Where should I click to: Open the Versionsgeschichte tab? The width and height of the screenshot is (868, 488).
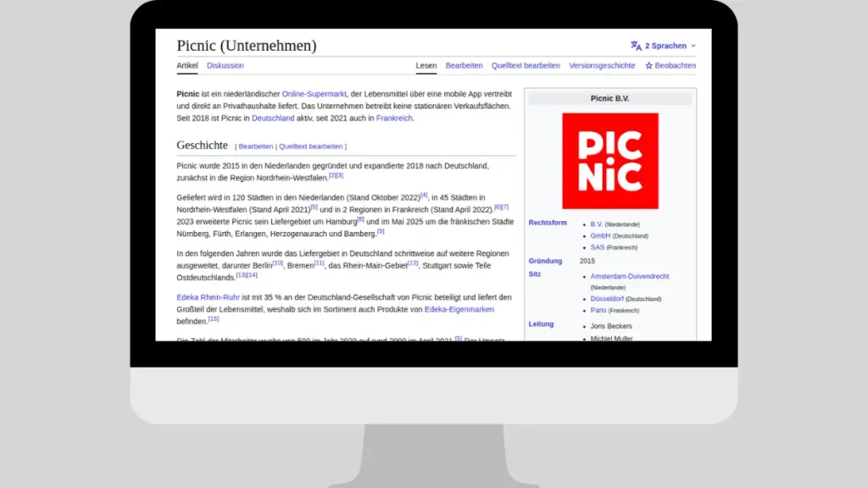(x=602, y=65)
